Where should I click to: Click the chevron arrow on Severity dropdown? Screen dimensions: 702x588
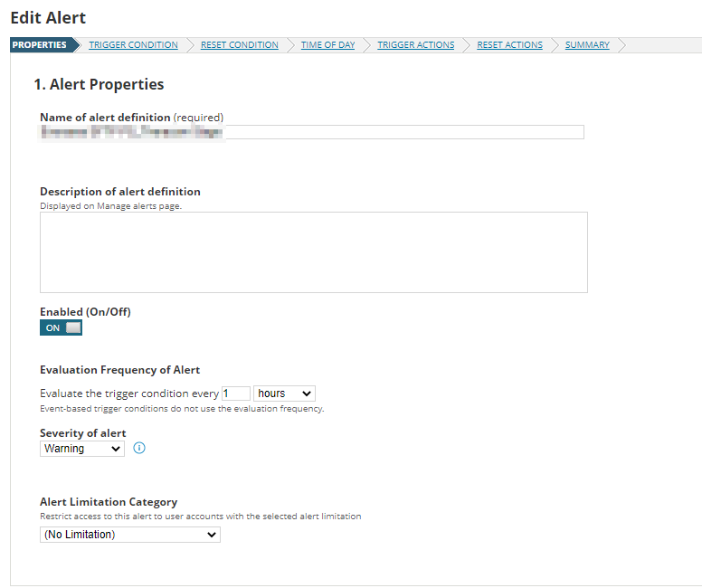(x=116, y=449)
